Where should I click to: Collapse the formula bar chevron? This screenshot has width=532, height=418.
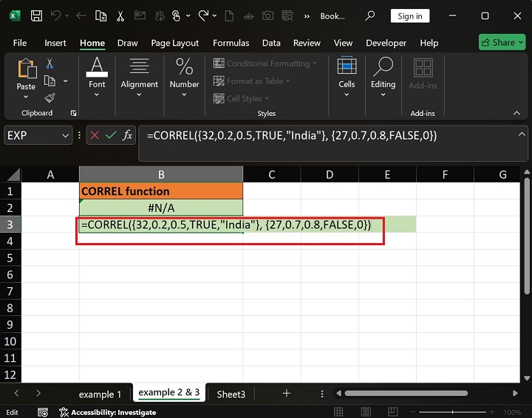[x=522, y=134]
